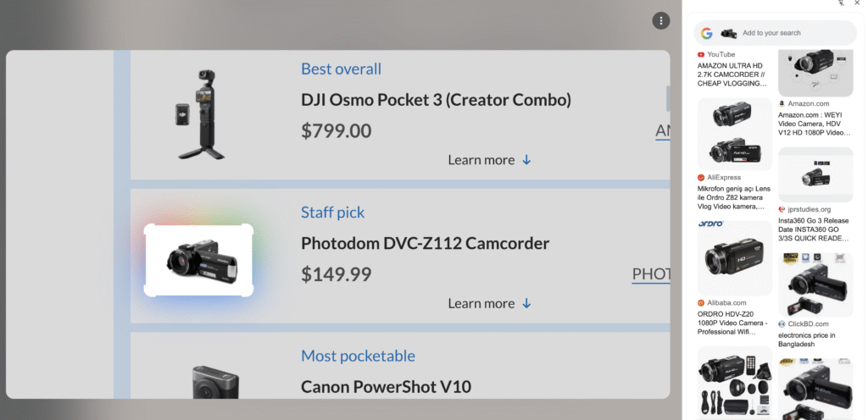Image resolution: width=868 pixels, height=420 pixels.
Task: Open the three-dot more options menu
Action: pyautogui.click(x=660, y=20)
